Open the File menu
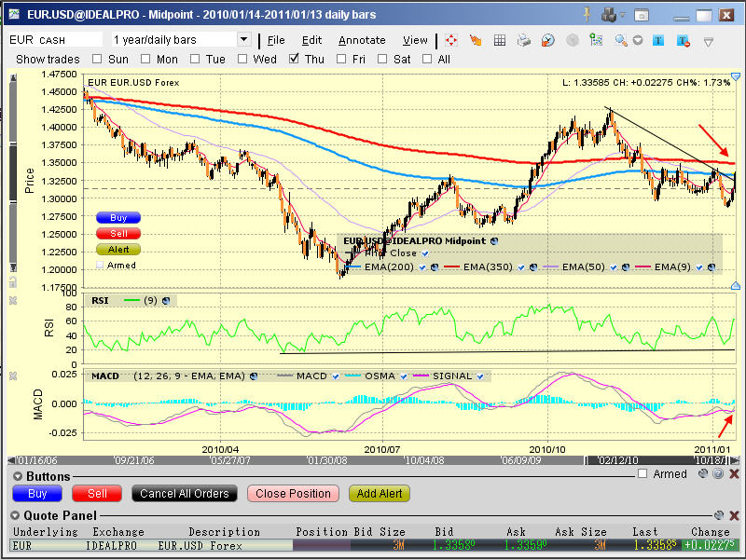This screenshot has height=560, width=746. pyautogui.click(x=276, y=40)
